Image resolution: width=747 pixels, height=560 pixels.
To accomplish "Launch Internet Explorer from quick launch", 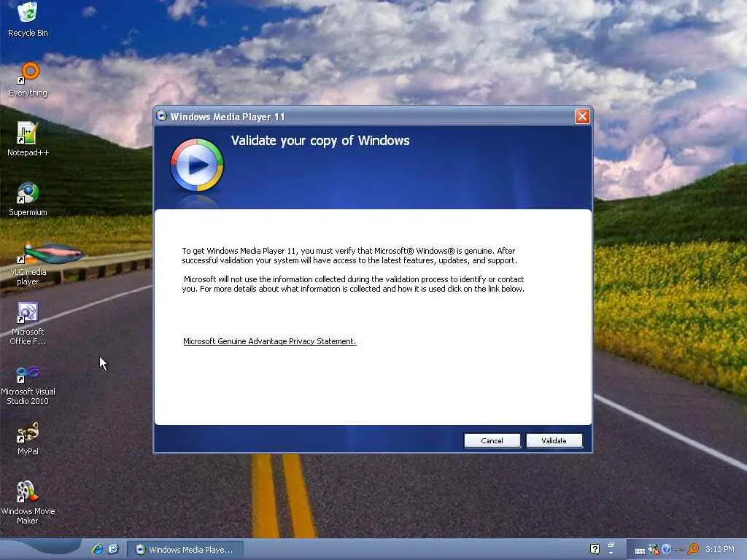I will (x=97, y=549).
